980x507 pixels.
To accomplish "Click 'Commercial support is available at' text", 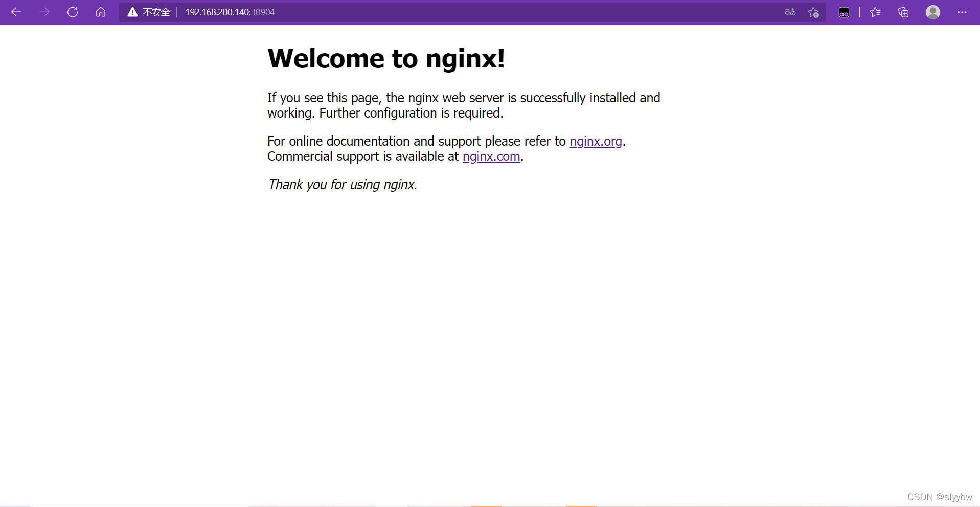I will 363,156.
